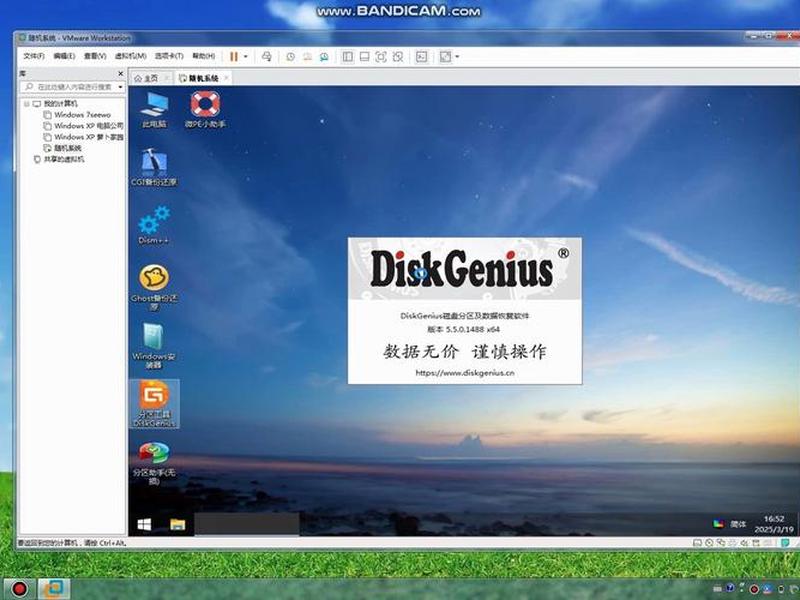Image resolution: width=800 pixels, height=600 pixels.
Task: Close the library panel with the X
Action: [x=120, y=73]
